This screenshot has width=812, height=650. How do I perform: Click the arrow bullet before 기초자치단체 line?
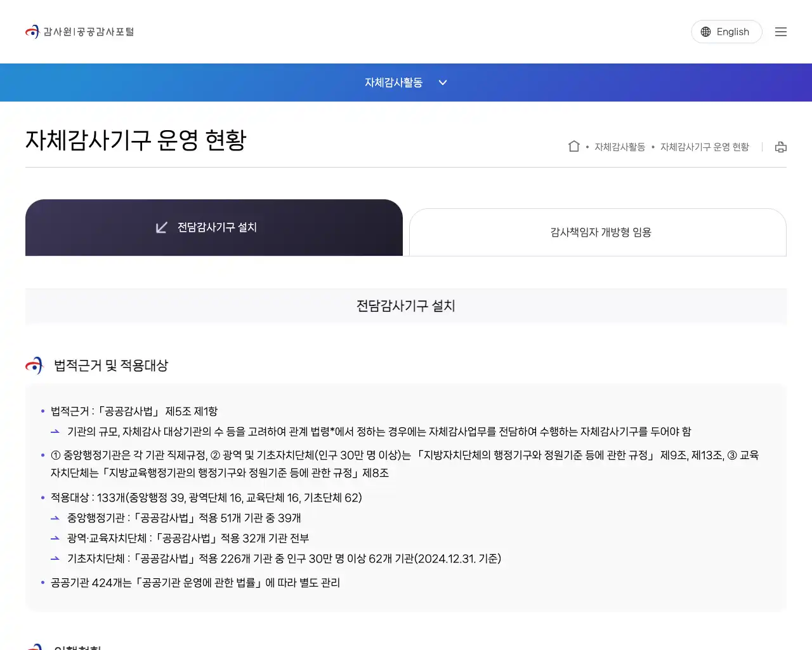coord(55,559)
